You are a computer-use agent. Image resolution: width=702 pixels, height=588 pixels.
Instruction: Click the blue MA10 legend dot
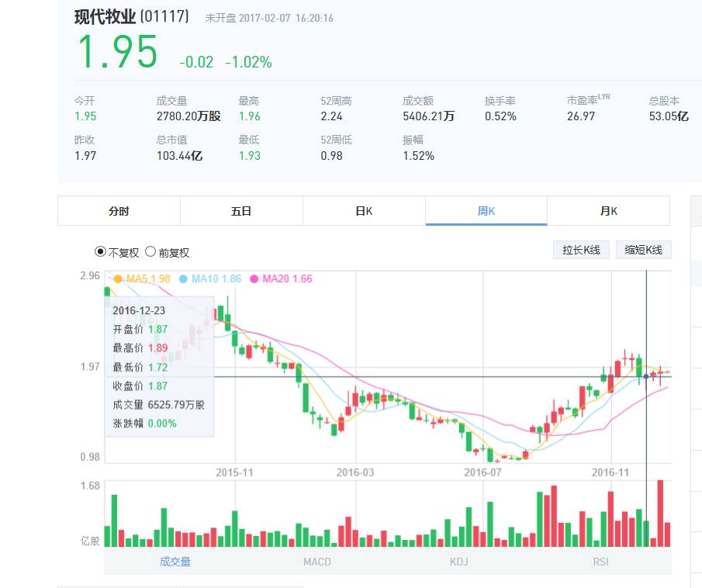coord(183,278)
